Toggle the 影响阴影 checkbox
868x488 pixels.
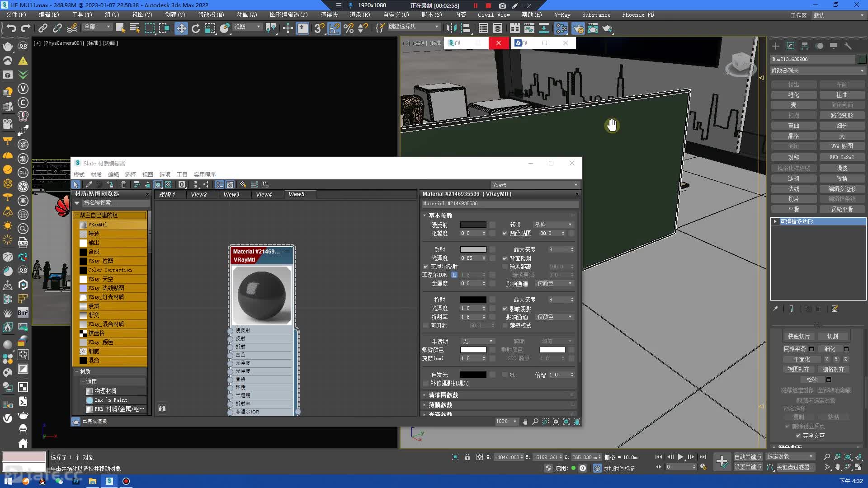pos(505,309)
